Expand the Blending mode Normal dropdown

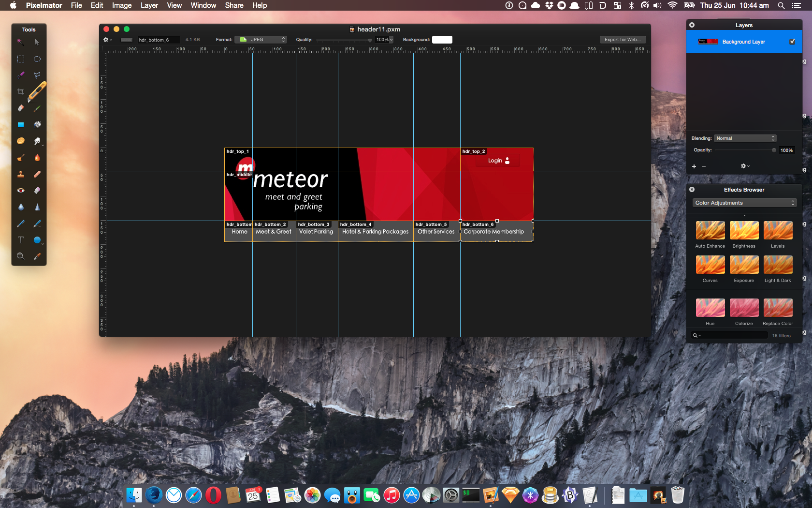745,138
